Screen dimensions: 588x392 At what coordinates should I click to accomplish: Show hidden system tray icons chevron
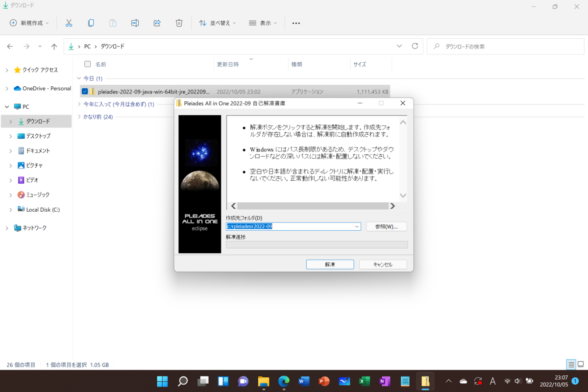click(448, 381)
